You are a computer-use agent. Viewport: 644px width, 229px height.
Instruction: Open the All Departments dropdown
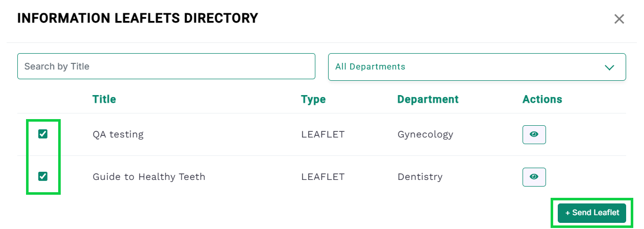(x=476, y=67)
